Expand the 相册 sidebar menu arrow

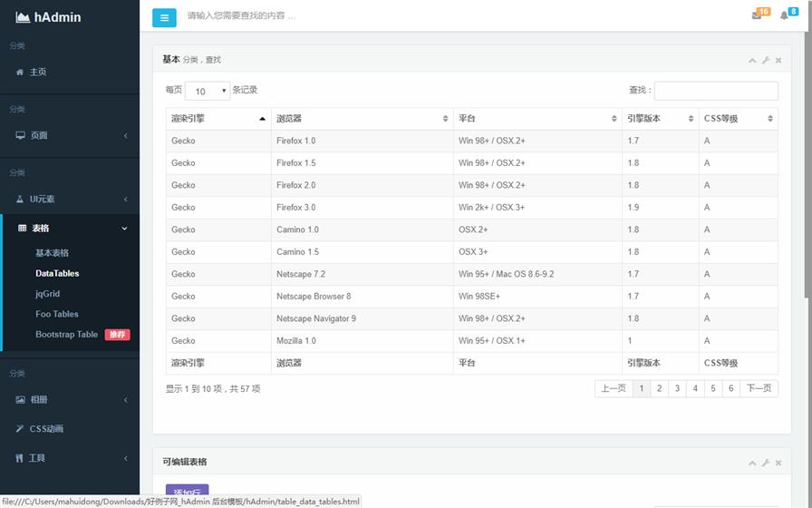[125, 400]
